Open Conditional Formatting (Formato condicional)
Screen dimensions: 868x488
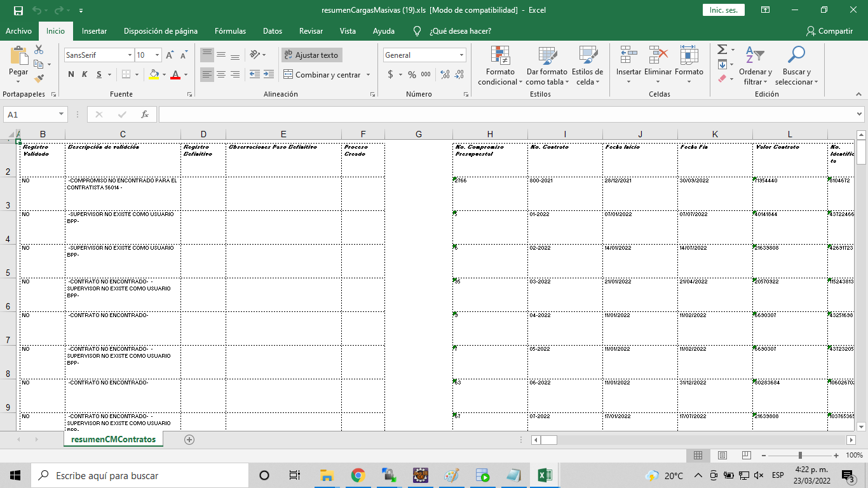pos(500,67)
